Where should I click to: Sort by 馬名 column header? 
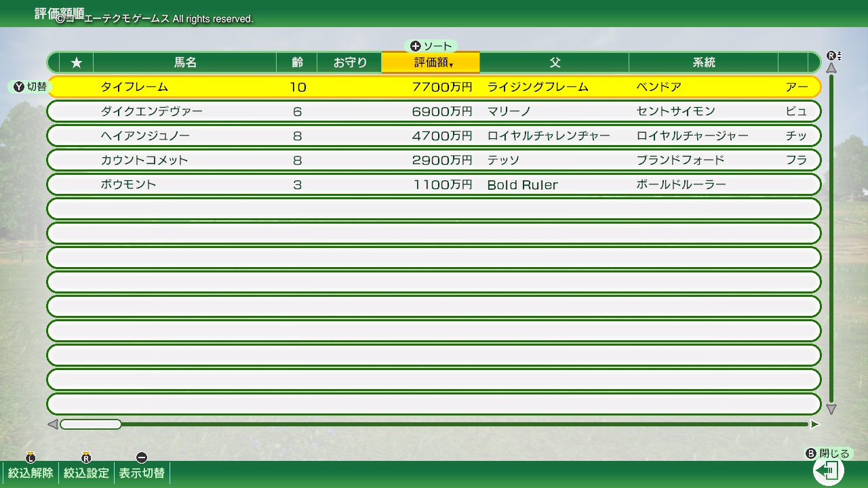click(x=185, y=62)
